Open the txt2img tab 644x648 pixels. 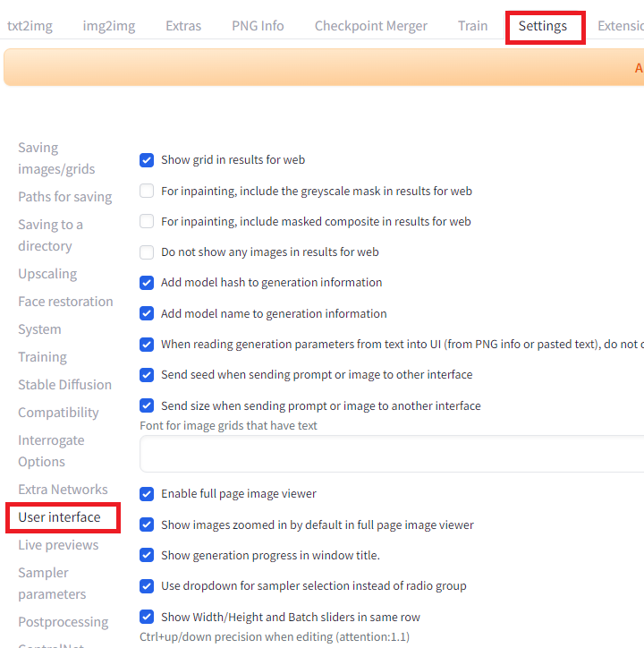tap(30, 26)
